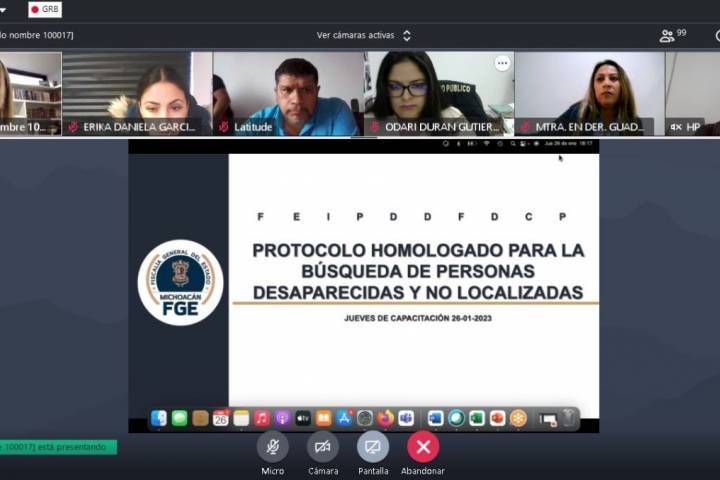The width and height of the screenshot is (720, 480).
Task: Click the GRB recording indicator
Action: coord(44,9)
